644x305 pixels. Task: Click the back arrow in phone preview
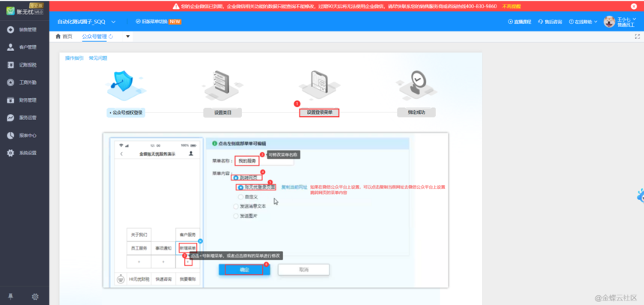click(121, 154)
